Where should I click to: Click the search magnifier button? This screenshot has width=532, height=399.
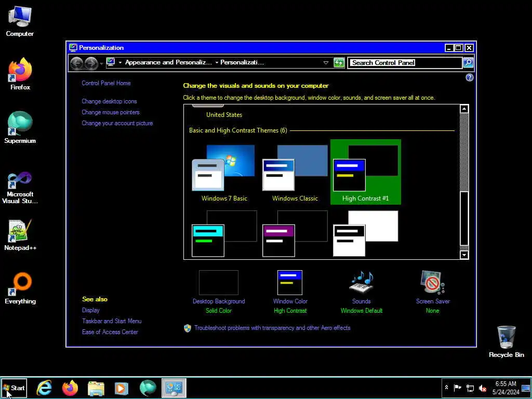coord(468,63)
